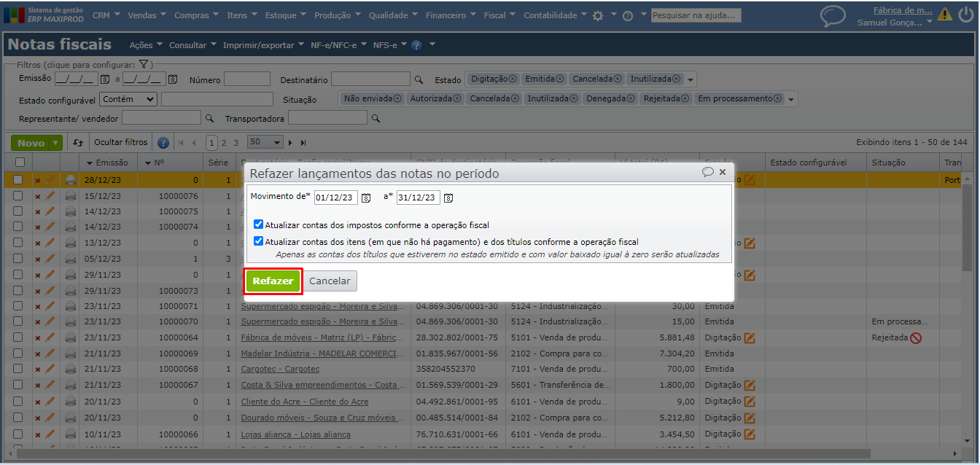Click the blue help icon beside Ocultar filtros
Viewport: 980px width, 465px height.
163,143
